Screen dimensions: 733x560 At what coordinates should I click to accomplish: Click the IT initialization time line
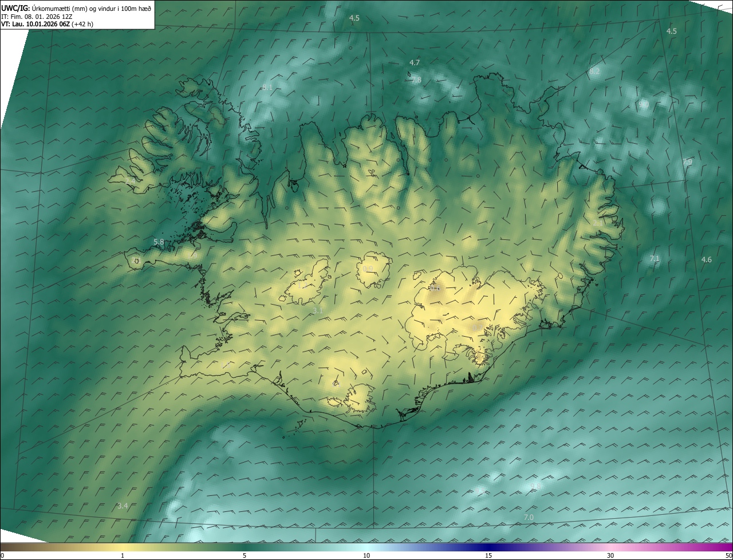[x=37, y=17]
